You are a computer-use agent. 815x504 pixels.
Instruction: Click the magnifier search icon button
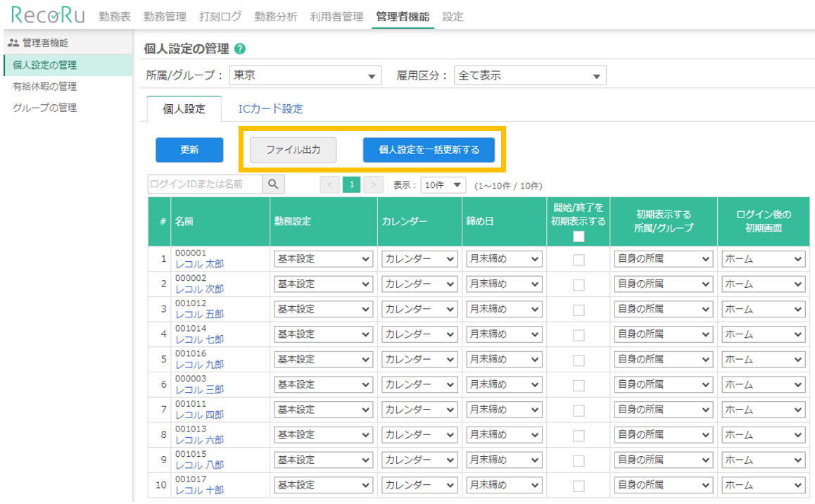(273, 184)
